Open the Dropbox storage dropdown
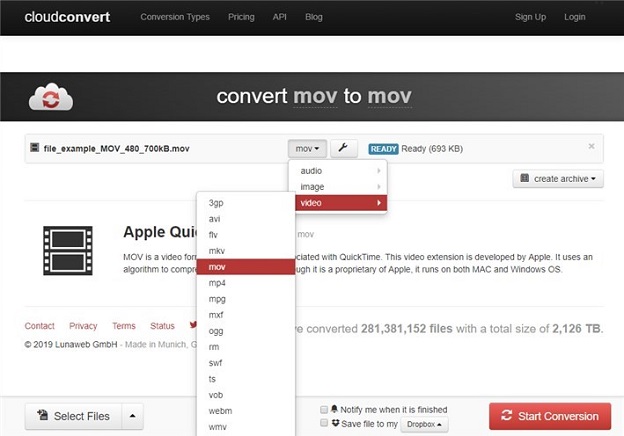 [x=424, y=424]
